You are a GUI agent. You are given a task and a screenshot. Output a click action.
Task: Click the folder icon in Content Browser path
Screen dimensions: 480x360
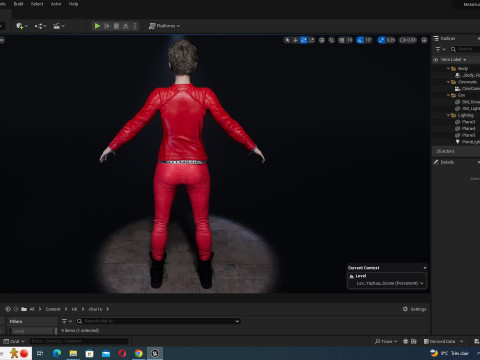coord(24,309)
